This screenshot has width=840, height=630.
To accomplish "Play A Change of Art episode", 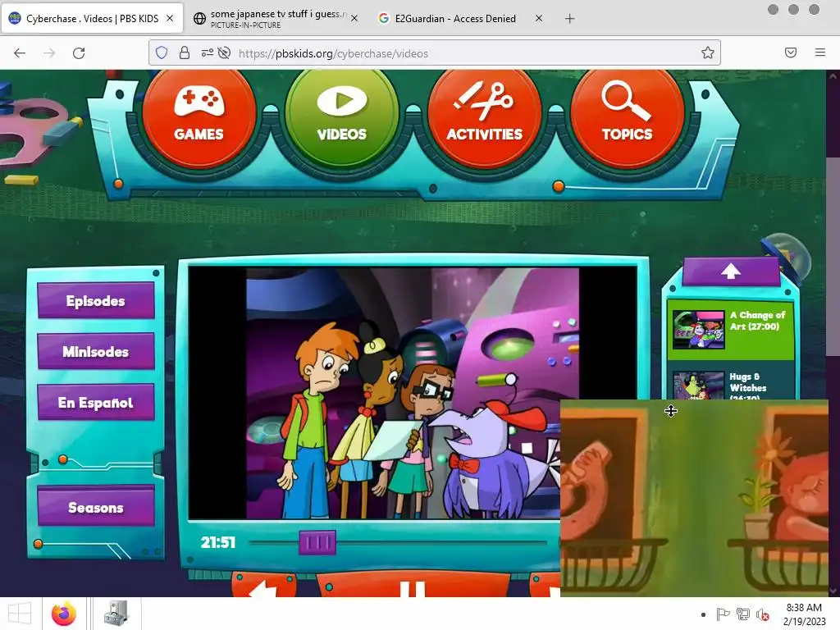I will click(731, 330).
